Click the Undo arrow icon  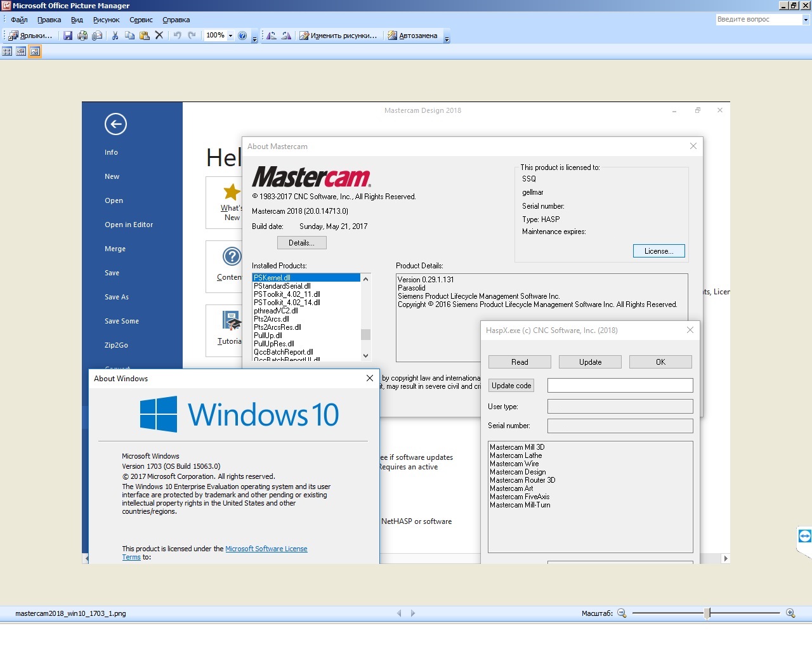click(x=177, y=36)
